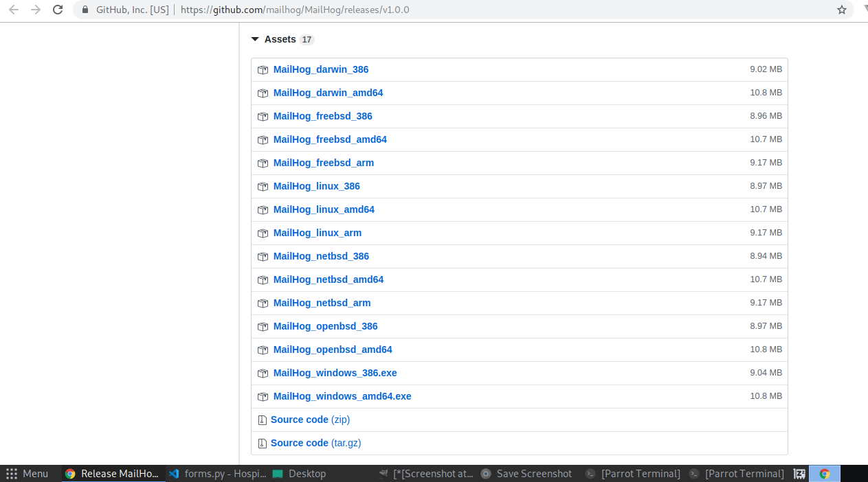The width and height of the screenshot is (868, 482).
Task: Download MailHog_freebsd_arm
Action: point(324,163)
